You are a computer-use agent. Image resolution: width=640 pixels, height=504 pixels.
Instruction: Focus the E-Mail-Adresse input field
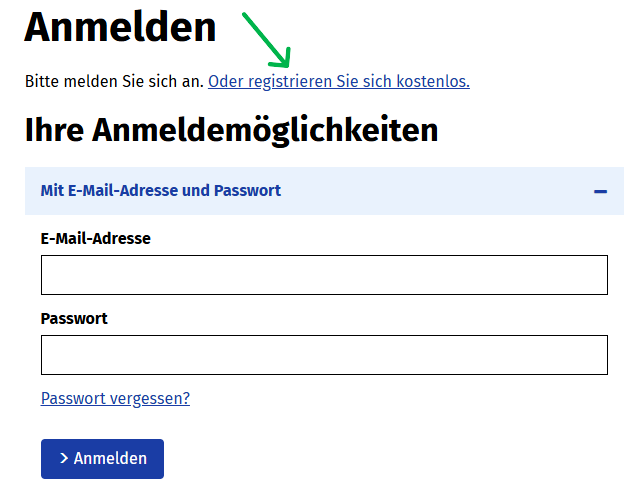(x=324, y=275)
